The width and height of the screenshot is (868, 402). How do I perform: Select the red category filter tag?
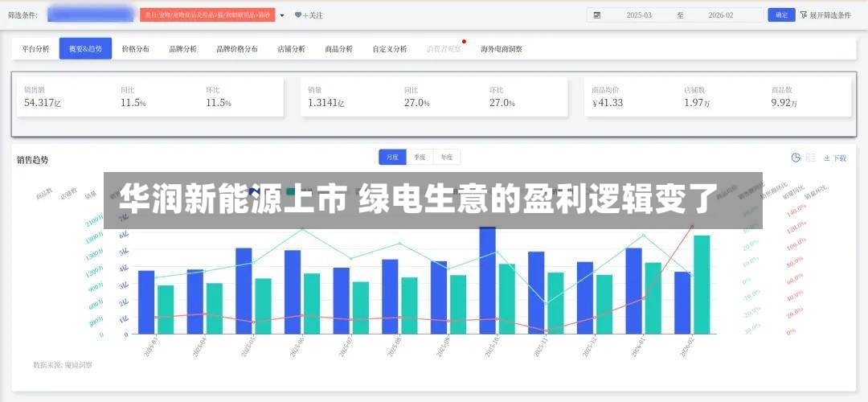(207, 15)
